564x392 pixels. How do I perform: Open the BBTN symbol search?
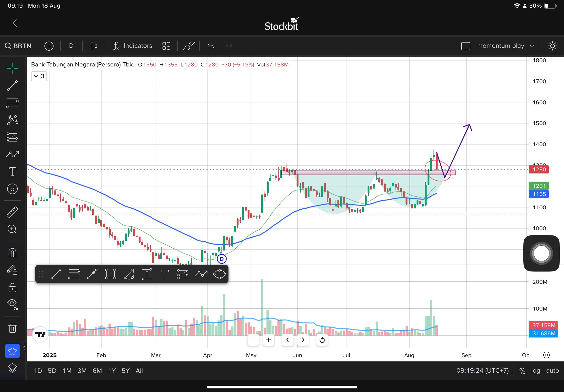tap(18, 46)
